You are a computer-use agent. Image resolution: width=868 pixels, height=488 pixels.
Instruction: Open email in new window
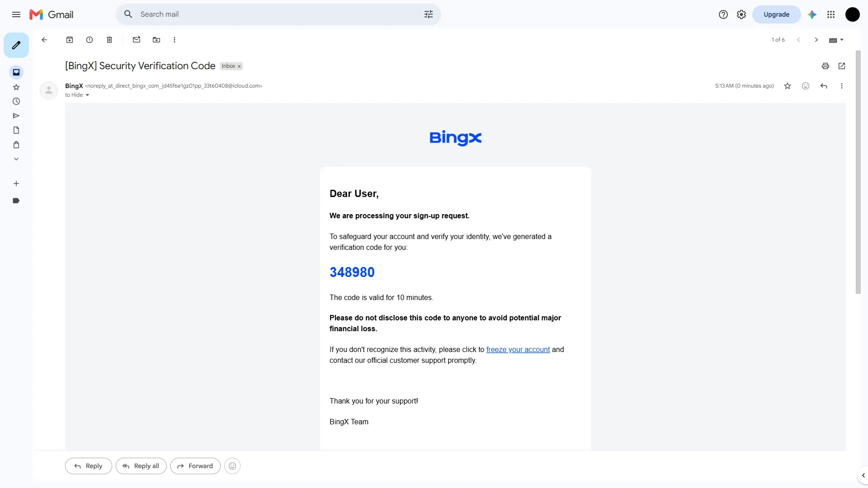click(842, 66)
